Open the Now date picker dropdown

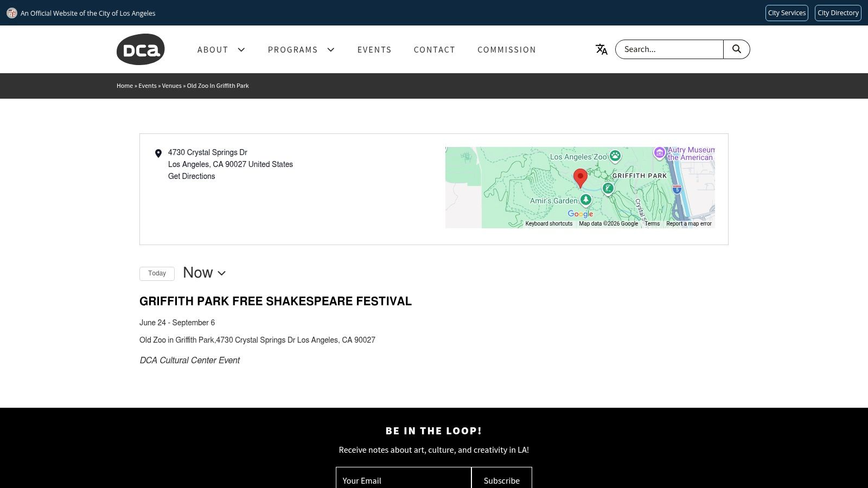point(205,273)
